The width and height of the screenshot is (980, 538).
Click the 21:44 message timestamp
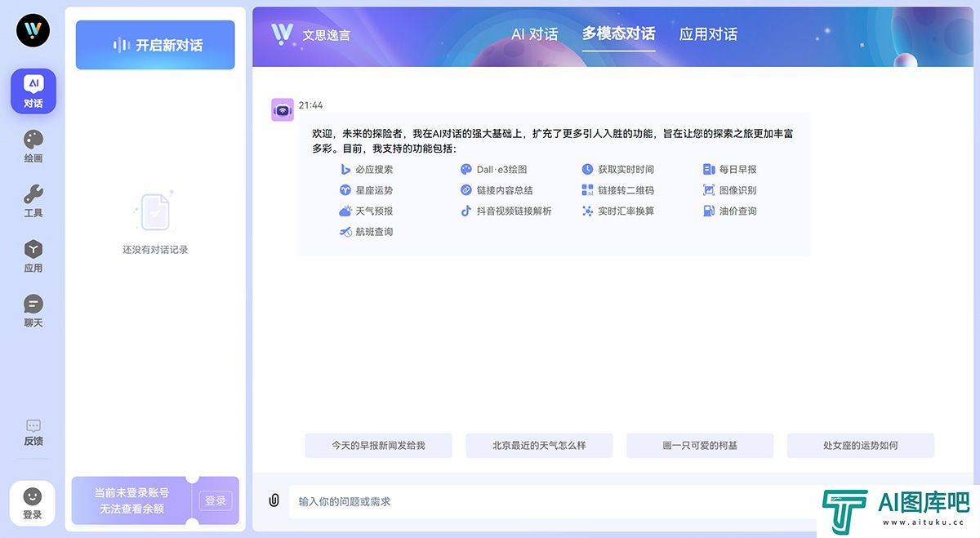(310, 105)
